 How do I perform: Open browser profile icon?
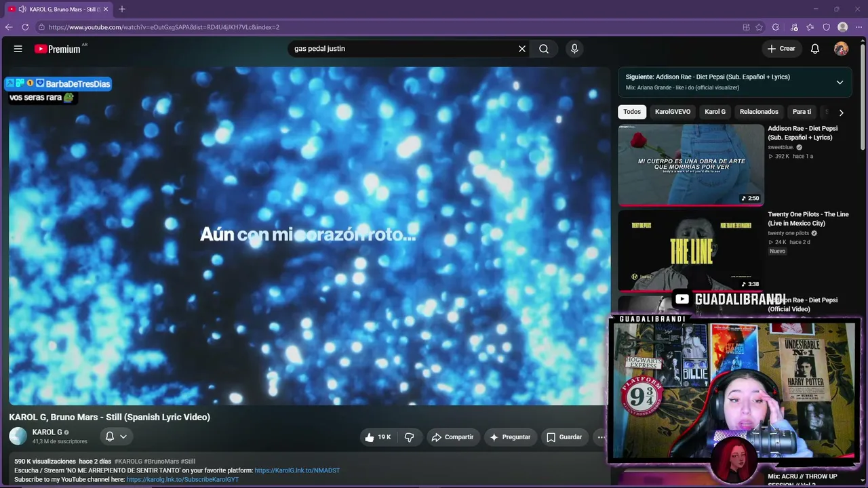click(843, 27)
